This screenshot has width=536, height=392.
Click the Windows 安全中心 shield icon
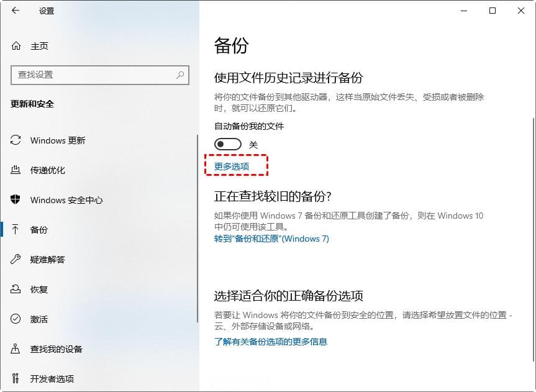[16, 199]
